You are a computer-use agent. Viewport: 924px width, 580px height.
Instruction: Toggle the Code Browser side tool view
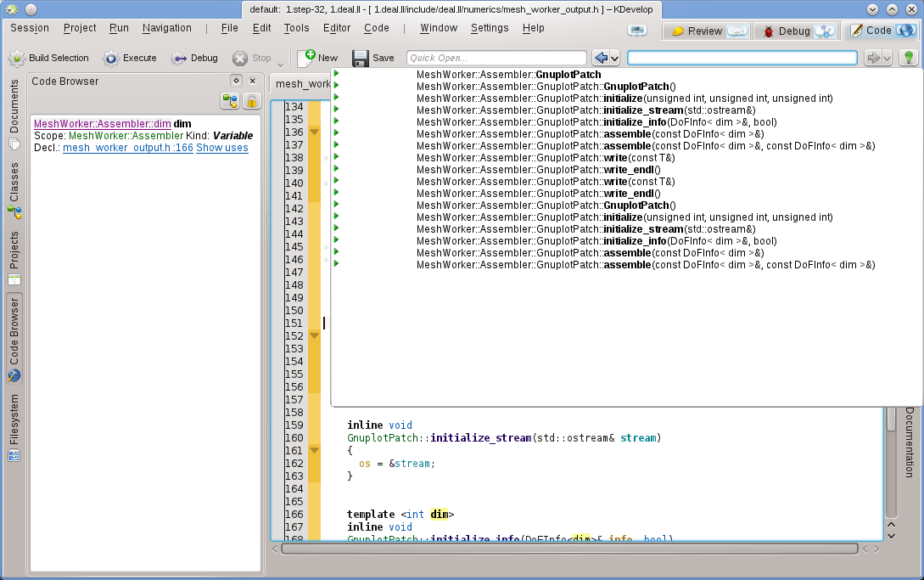click(x=14, y=339)
